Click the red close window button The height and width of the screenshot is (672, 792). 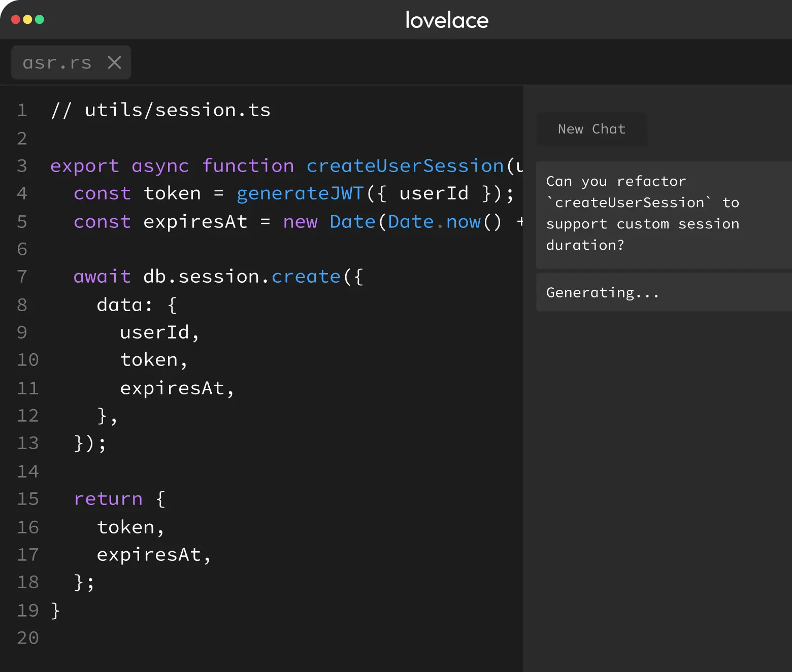click(16, 19)
